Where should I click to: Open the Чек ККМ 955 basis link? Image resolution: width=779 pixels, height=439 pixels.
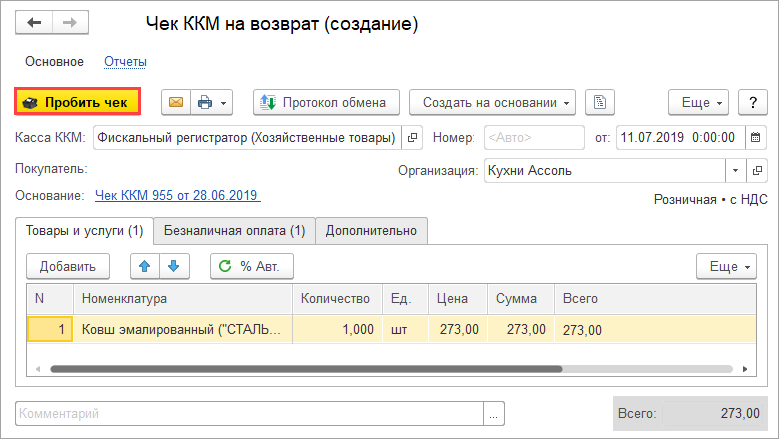click(177, 195)
